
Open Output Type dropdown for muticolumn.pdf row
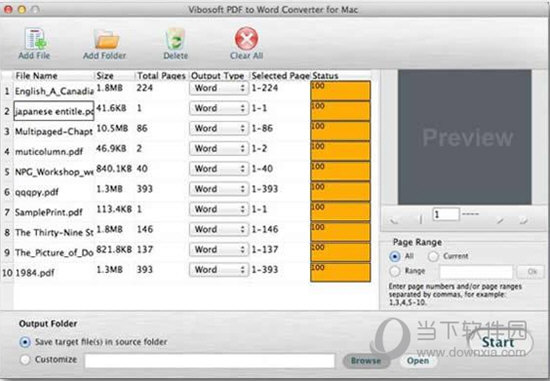tap(219, 148)
